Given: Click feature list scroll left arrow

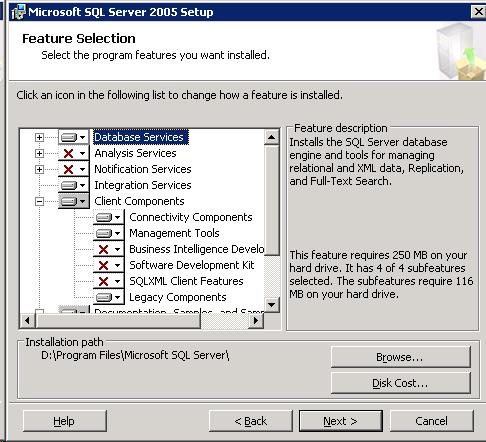Looking at the screenshot, I should click(x=27, y=321).
